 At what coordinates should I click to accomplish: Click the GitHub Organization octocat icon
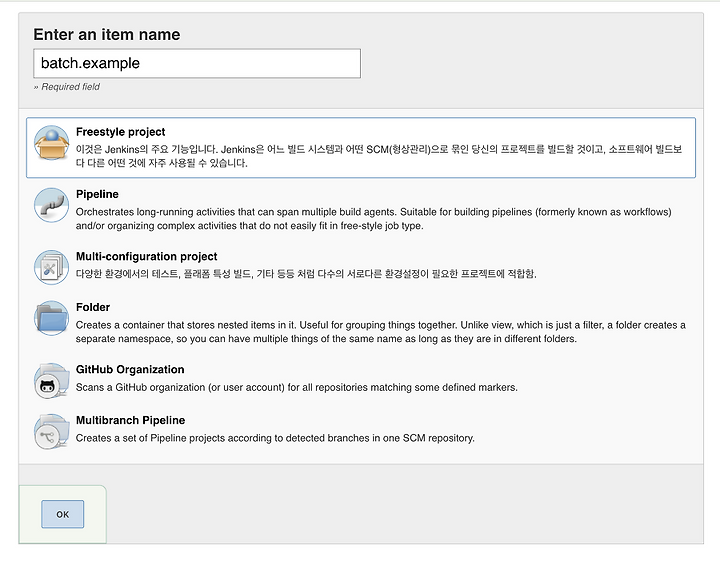pyautogui.click(x=51, y=381)
